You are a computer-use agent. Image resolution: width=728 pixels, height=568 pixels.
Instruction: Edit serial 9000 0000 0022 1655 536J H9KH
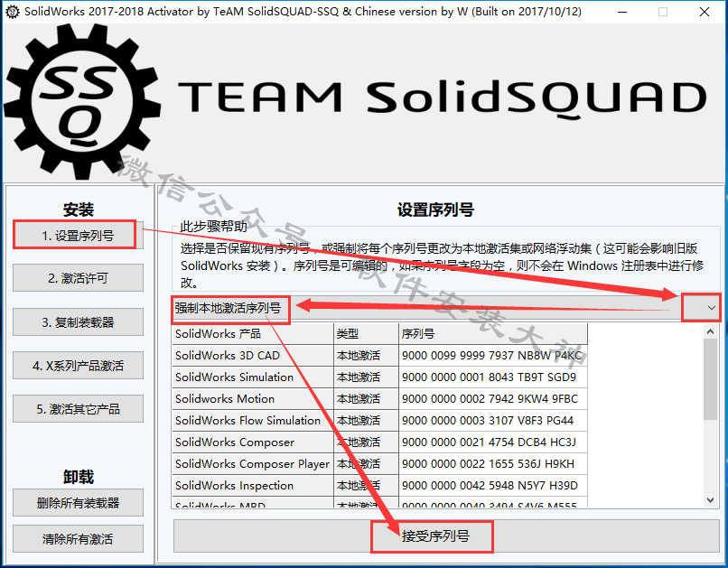(493, 463)
